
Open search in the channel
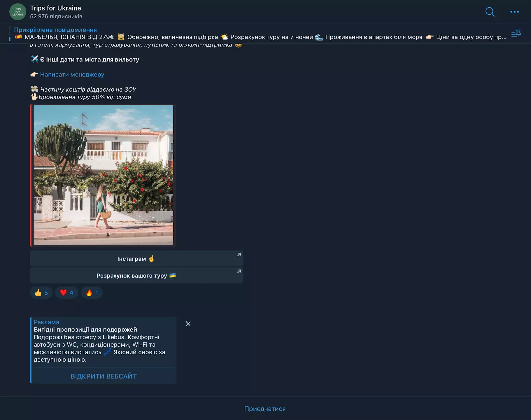(490, 12)
